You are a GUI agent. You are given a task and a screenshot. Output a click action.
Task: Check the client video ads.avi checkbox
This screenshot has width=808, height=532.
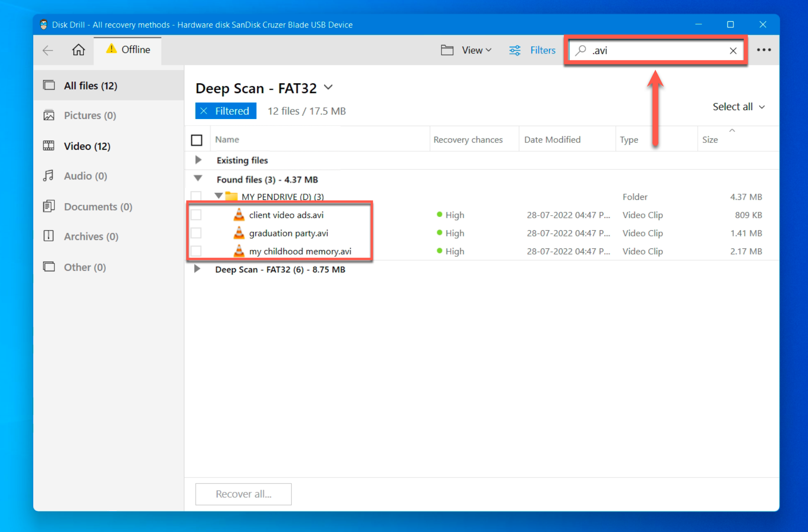point(196,215)
